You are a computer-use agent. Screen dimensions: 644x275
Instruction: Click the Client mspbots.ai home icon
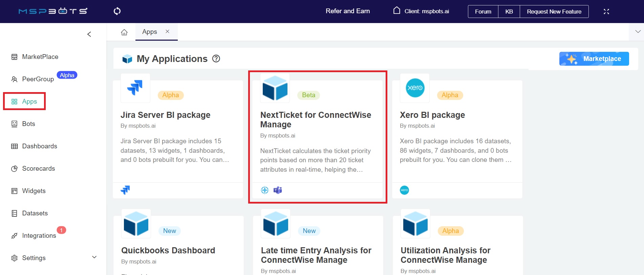pyautogui.click(x=396, y=11)
